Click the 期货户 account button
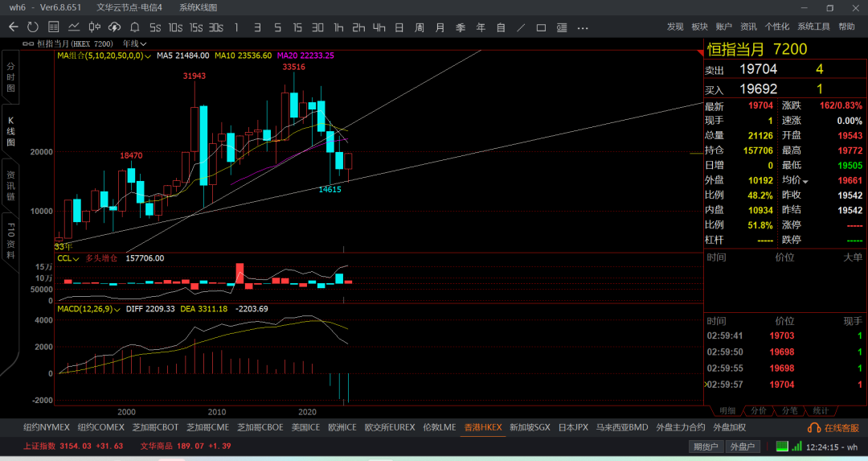 pos(706,447)
